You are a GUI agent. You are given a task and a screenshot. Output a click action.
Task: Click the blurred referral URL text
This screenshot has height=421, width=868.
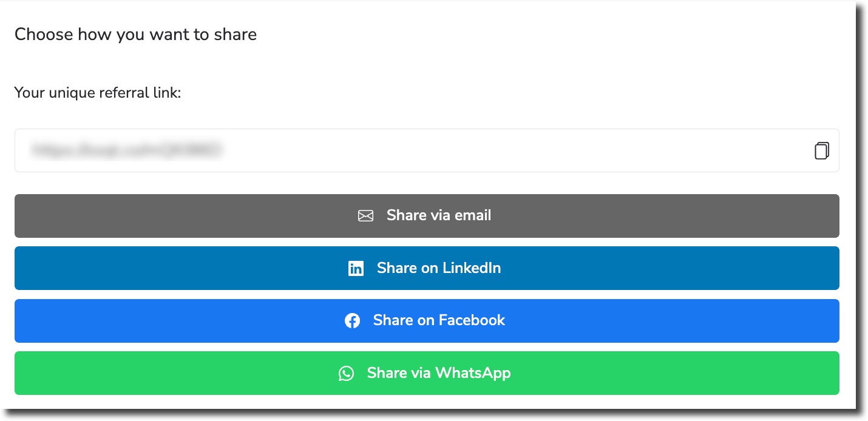(x=126, y=149)
